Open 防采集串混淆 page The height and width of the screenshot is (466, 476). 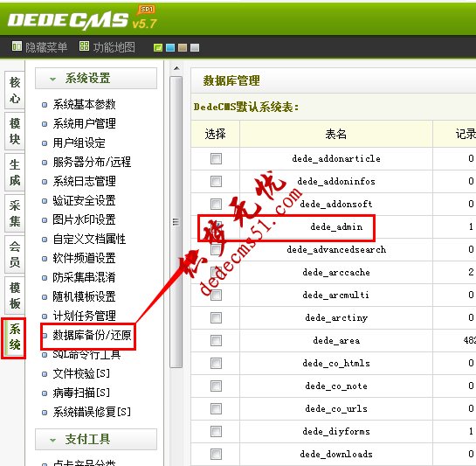point(84,277)
